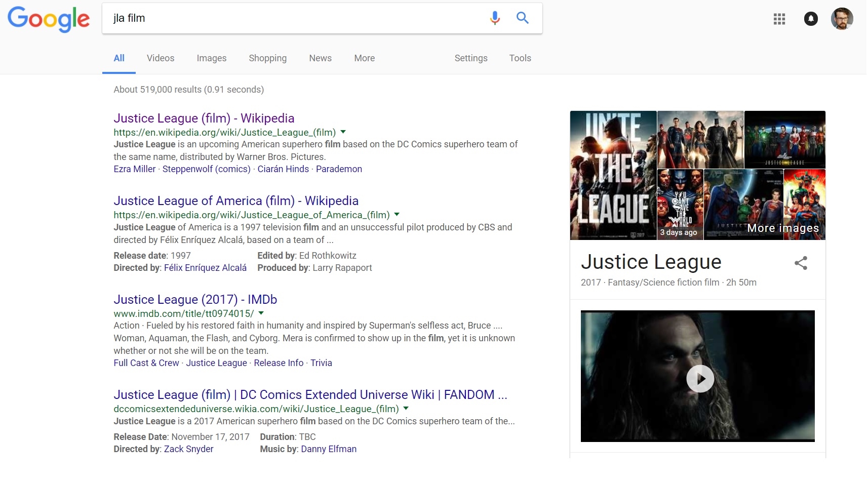Image resolution: width=868 pixels, height=483 pixels.
Task: Open the heroes group photo thumbnail
Action: [700, 140]
